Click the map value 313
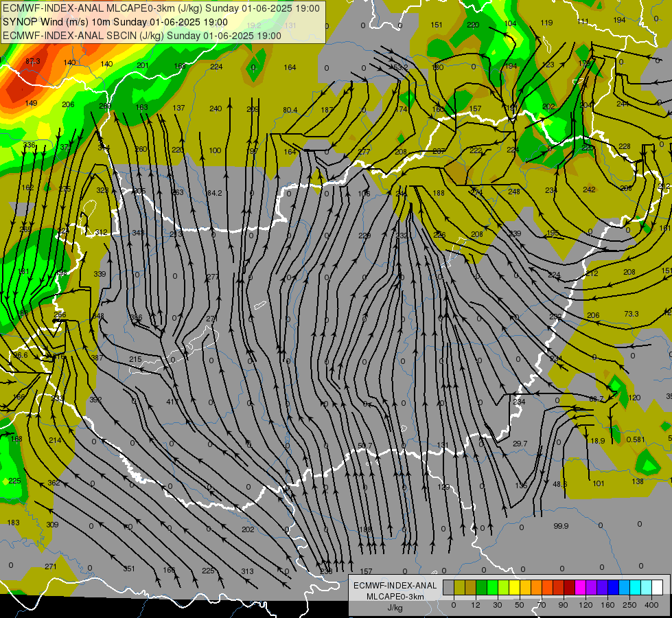 click(x=247, y=571)
